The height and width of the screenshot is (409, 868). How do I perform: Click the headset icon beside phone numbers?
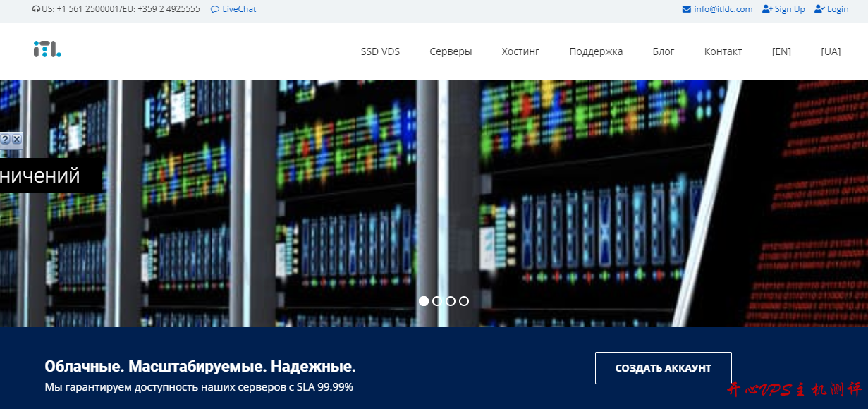tap(36, 9)
